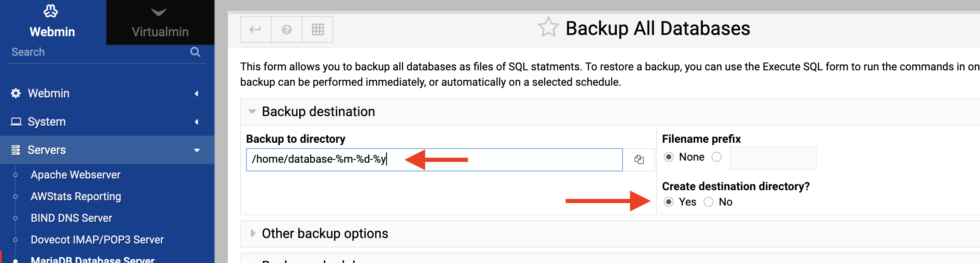Select the custom filename prefix option

point(717,157)
